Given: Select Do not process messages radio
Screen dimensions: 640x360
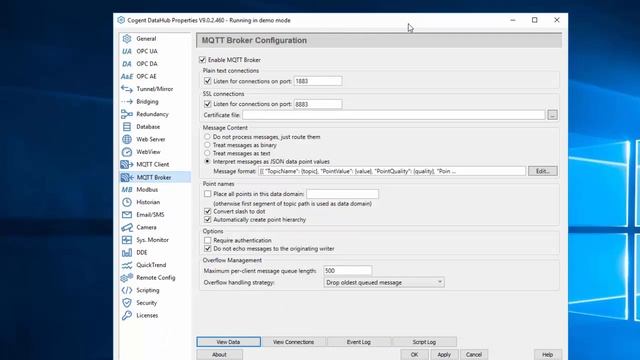Looking at the screenshot, I should coord(207,137).
